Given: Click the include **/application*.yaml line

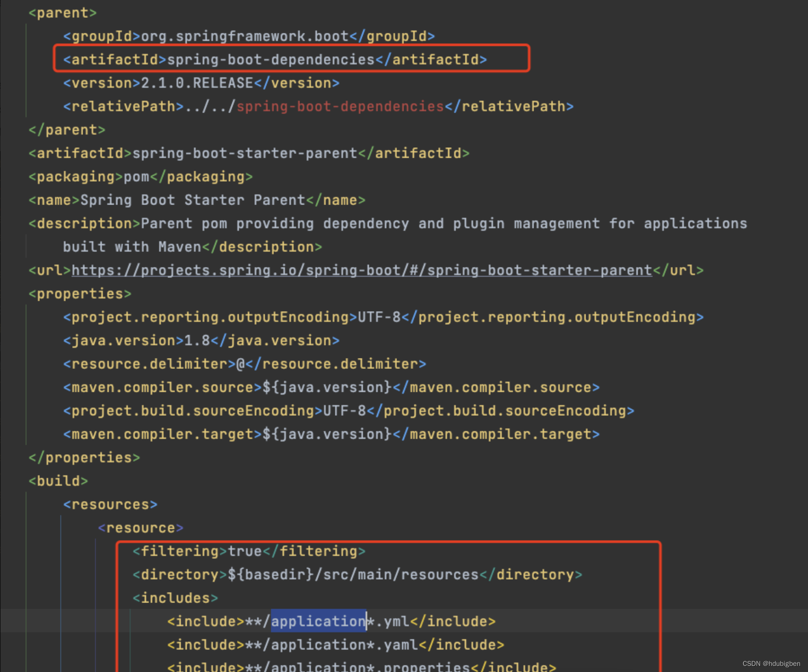Looking at the screenshot, I should (x=335, y=646).
